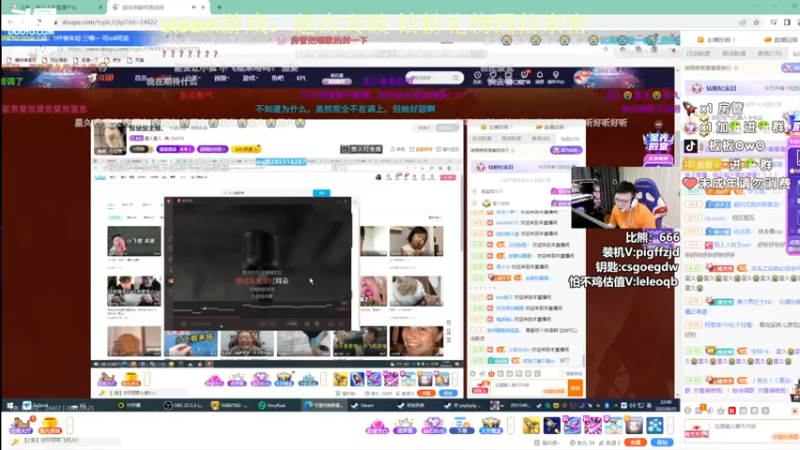Switch to 日活跃度 daily ranking tab
Screen dimensions: 800x450
698,54
